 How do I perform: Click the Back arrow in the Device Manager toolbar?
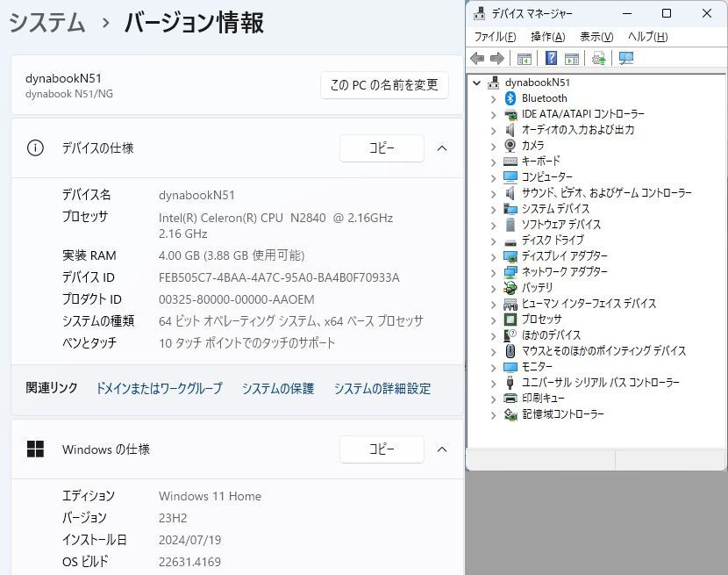477,59
